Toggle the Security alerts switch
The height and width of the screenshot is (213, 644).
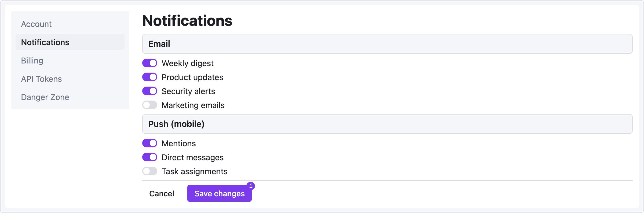pyautogui.click(x=150, y=91)
